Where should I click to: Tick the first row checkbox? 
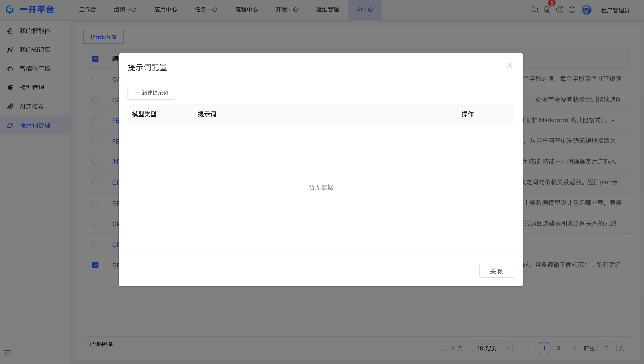(x=95, y=79)
